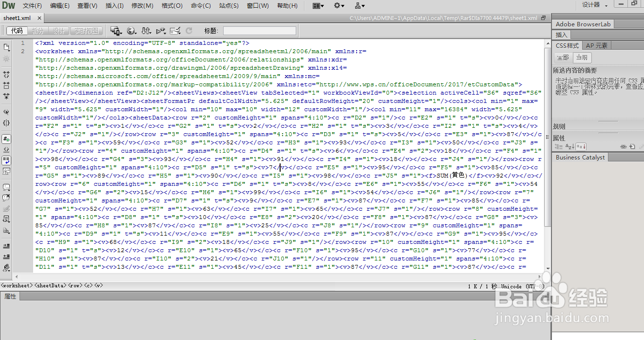Toggle Syntax Error Alerts icon
The width and height of the screenshot is (644, 340).
point(6,171)
